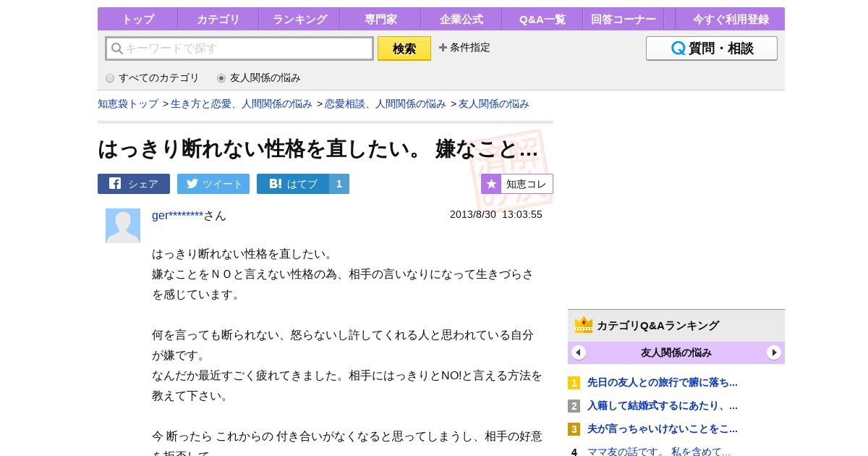Show previous ranking category with left arrow
Image resolution: width=868 pixels, height=456 pixels.
[579, 352]
